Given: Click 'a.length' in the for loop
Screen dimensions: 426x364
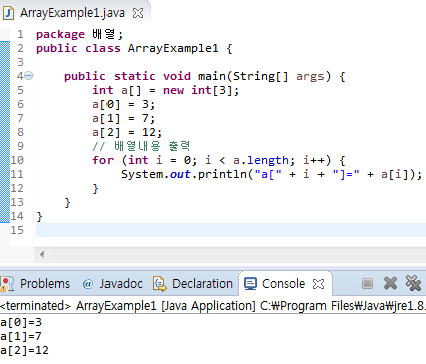Looking at the screenshot, I should click(261, 160).
